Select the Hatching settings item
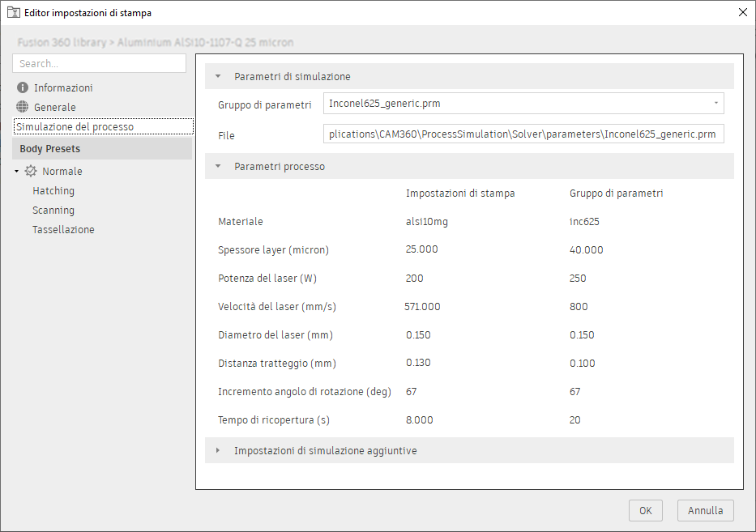The width and height of the screenshot is (756, 532). pos(53,191)
